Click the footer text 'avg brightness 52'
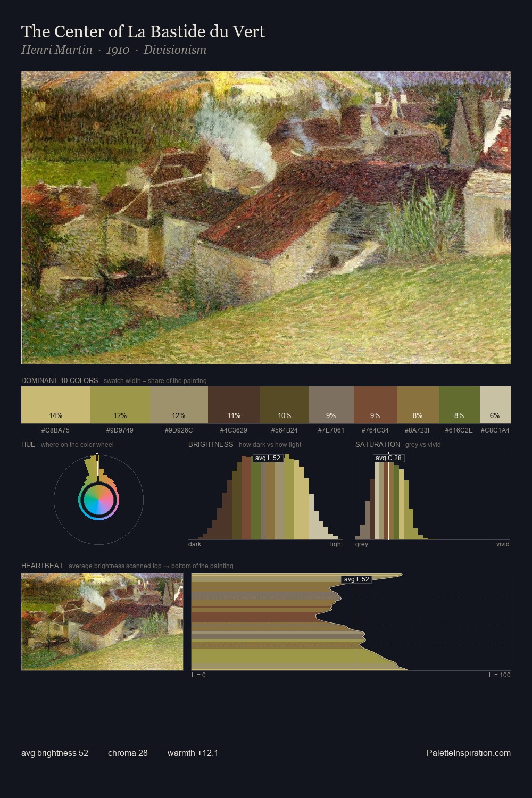Screen dimensions: 532x798 coord(55,753)
